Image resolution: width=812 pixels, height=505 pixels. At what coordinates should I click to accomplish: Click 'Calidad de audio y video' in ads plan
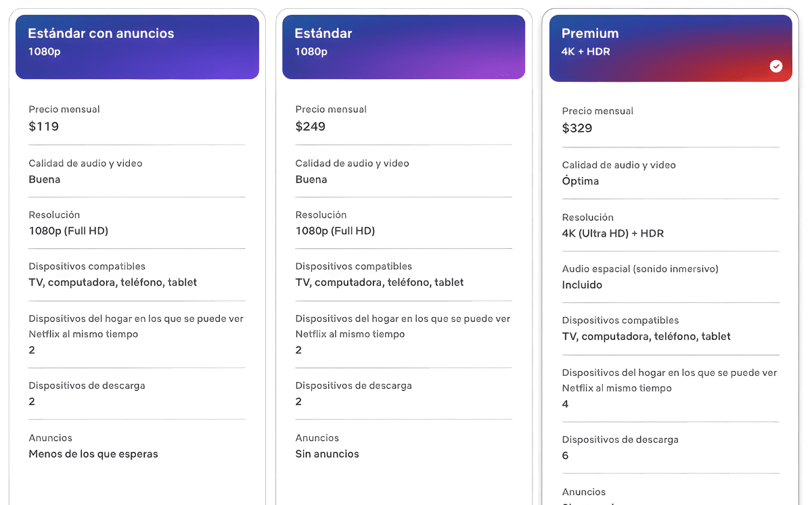pos(85,164)
